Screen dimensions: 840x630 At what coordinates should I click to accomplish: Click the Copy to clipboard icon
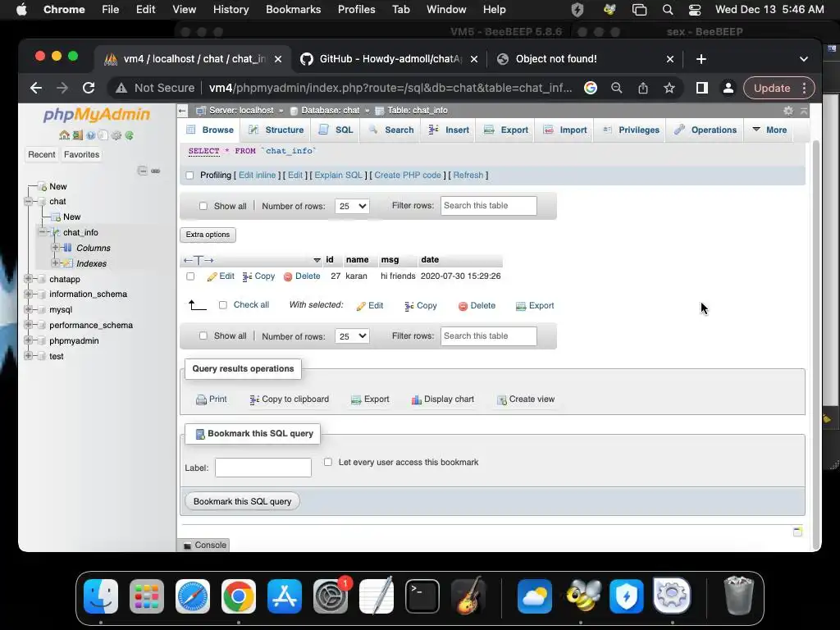point(254,399)
